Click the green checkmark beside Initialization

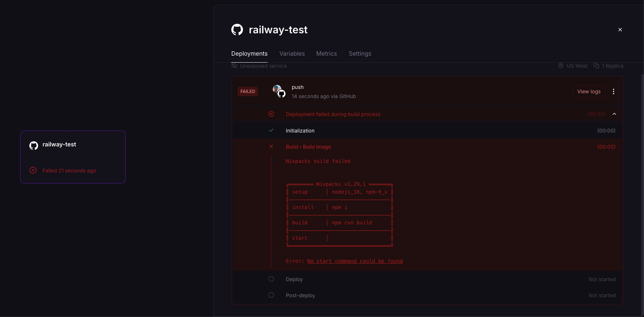pos(271,130)
